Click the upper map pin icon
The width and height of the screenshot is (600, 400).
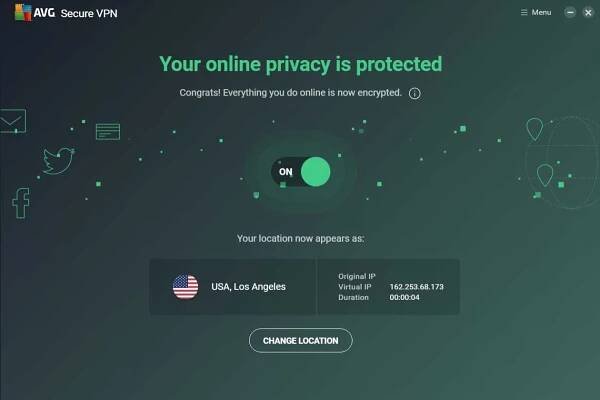pyautogui.click(x=535, y=129)
